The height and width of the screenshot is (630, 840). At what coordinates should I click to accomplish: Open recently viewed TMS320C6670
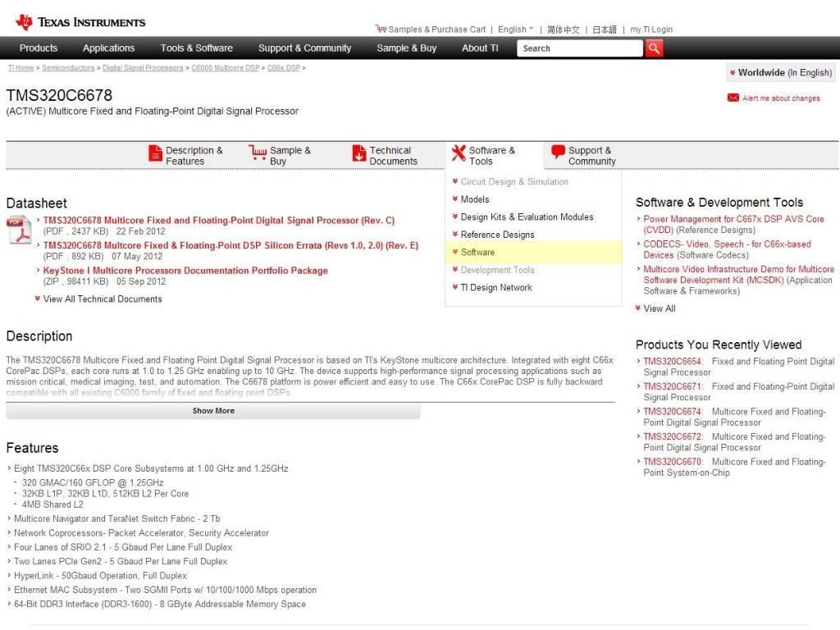[673, 462]
